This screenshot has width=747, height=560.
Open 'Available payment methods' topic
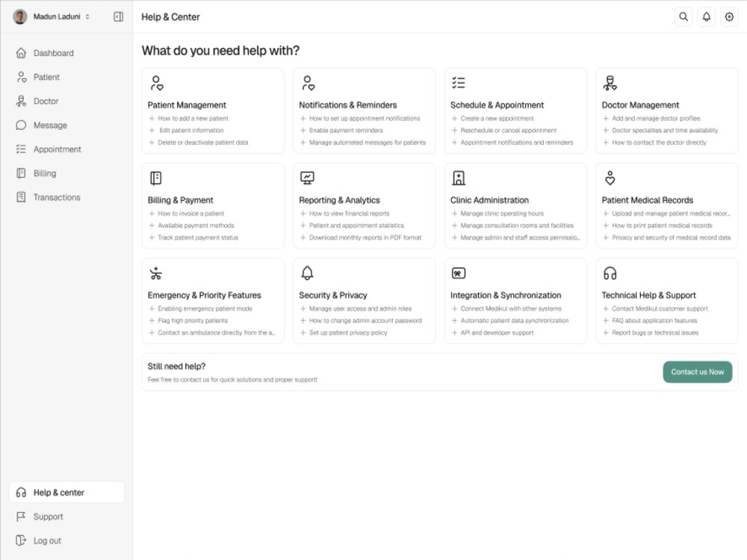(191, 225)
